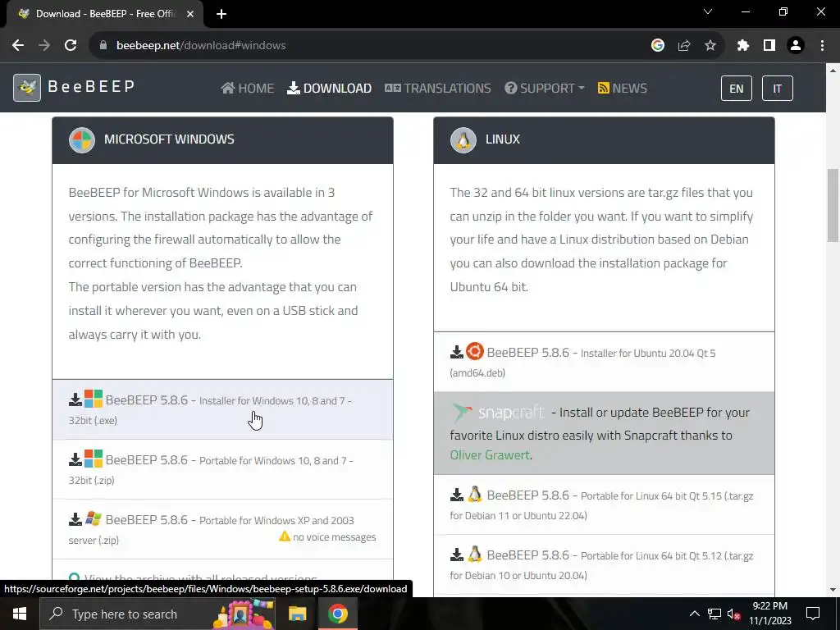
Task: Click download arrow icon for Windows XP portable
Action: (75, 519)
